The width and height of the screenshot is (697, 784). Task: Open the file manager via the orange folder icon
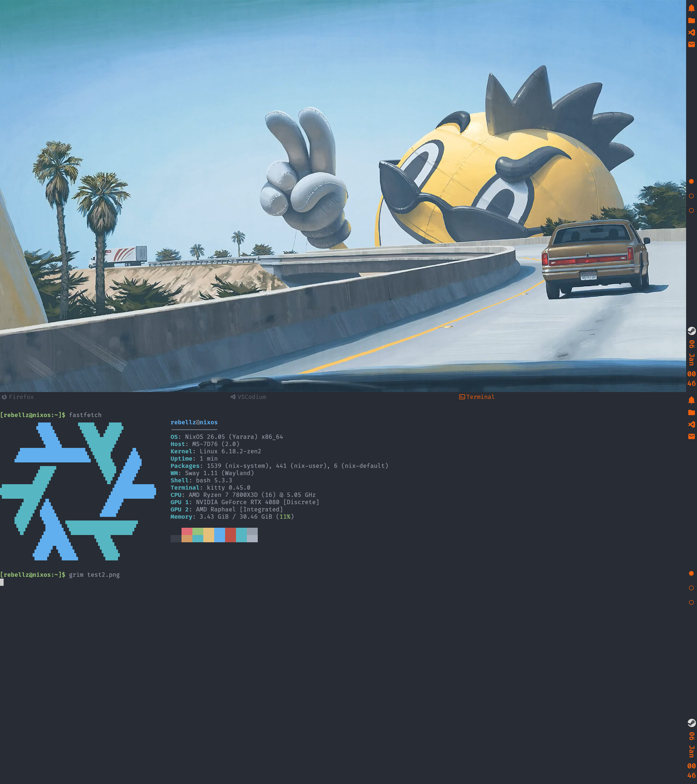point(692,21)
